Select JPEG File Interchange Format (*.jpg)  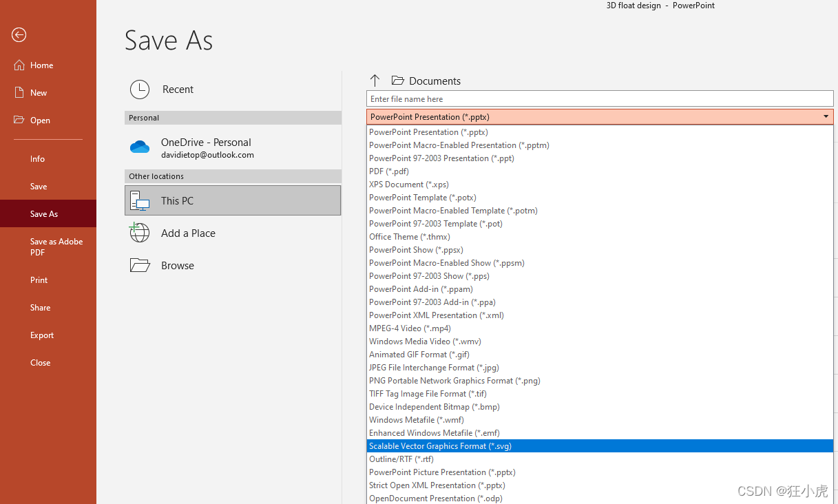600,367
